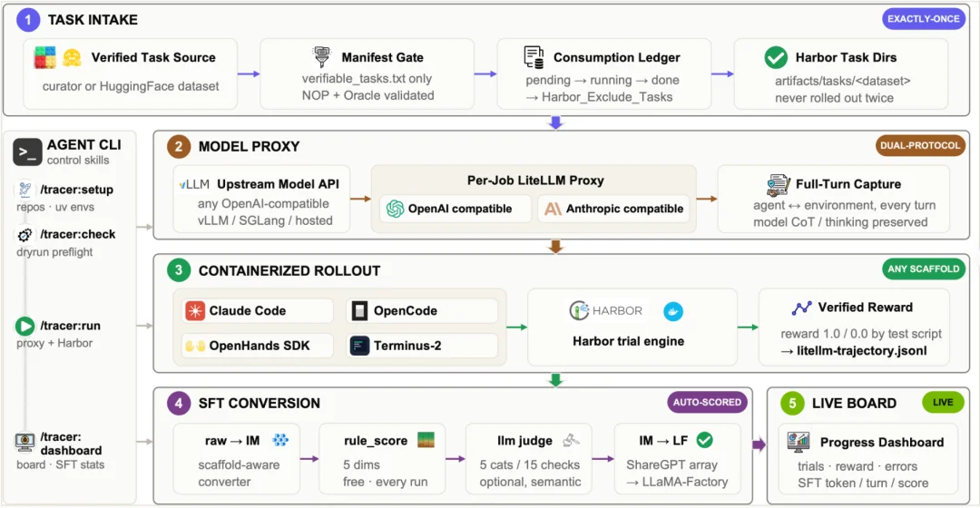The image size is (980, 508).
Task: Click the /tracer:check gear icon
Action: [24, 234]
